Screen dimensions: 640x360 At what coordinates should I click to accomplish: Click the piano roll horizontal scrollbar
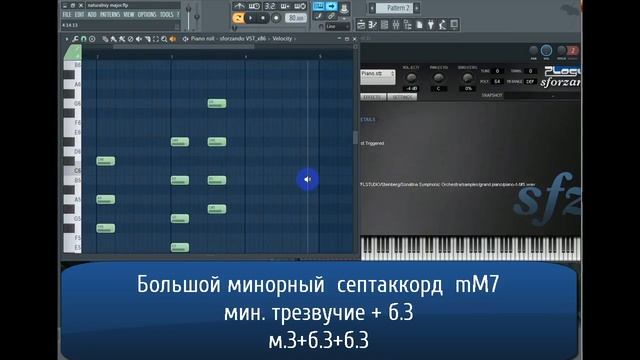[x=184, y=47]
